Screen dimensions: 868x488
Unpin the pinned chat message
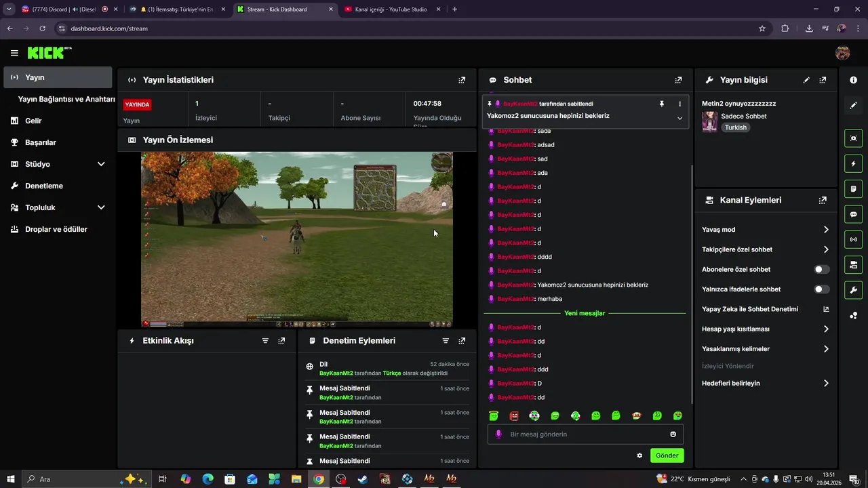click(662, 104)
